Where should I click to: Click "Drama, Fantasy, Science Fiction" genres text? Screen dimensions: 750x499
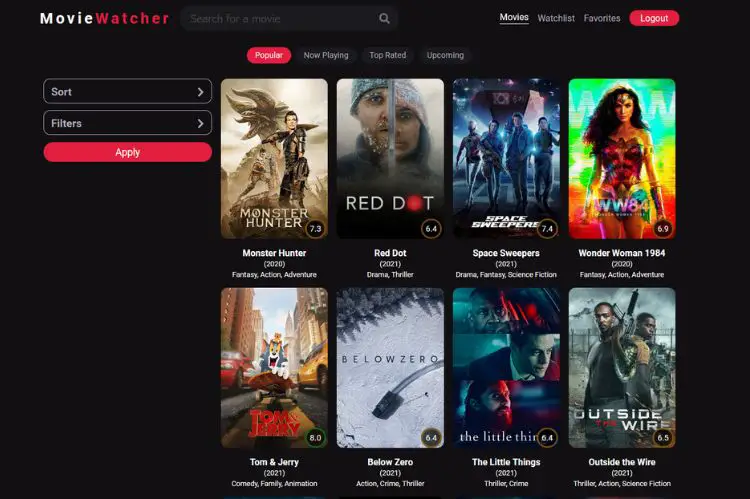pos(506,275)
